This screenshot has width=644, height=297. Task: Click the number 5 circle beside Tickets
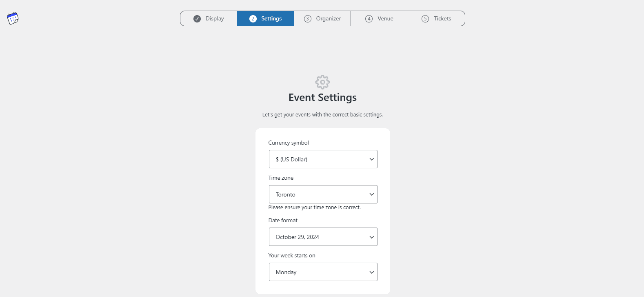click(425, 19)
